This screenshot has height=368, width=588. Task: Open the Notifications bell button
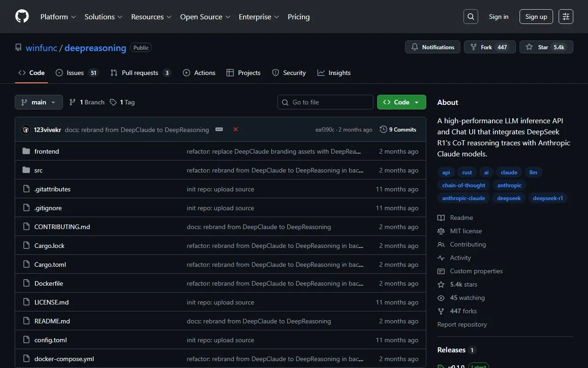tap(432, 47)
